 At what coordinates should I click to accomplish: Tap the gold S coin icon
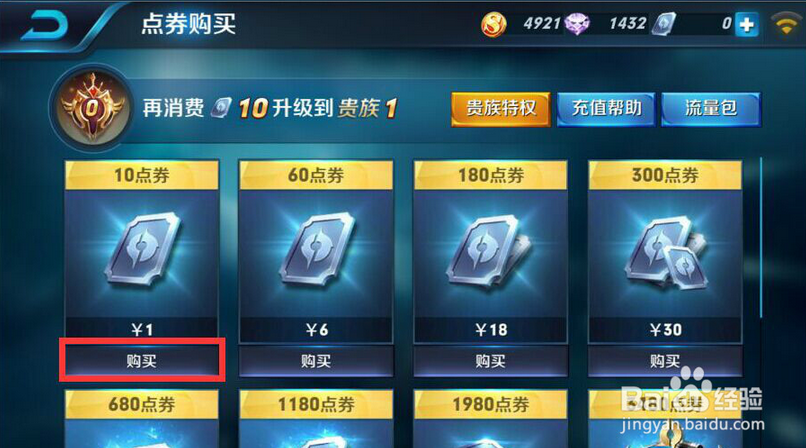(493, 24)
